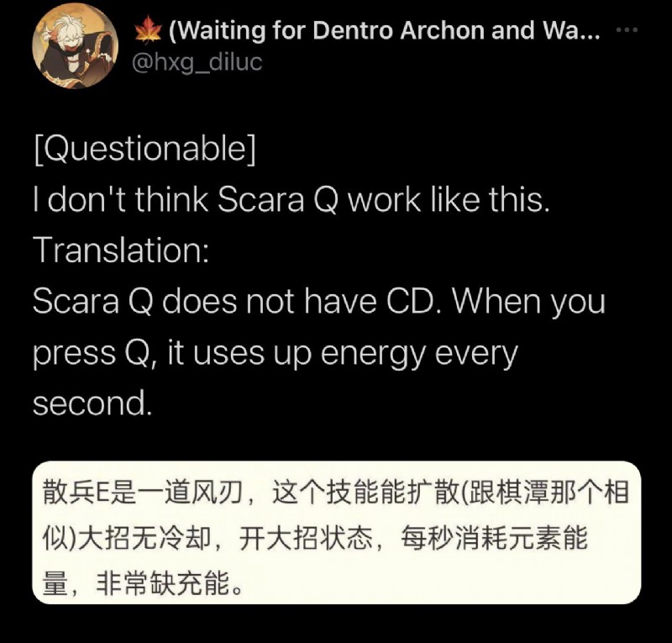Visit the @hxg_diluc handle link
This screenshot has width=672, height=643.
[x=197, y=63]
